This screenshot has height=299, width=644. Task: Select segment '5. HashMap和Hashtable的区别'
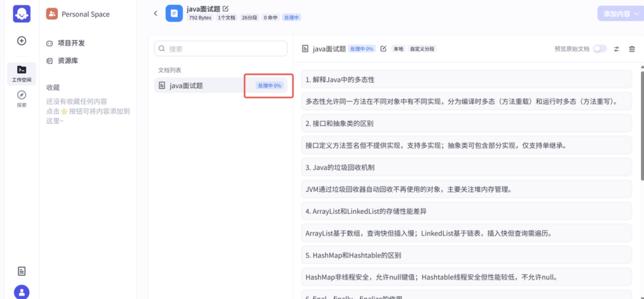tap(466, 255)
